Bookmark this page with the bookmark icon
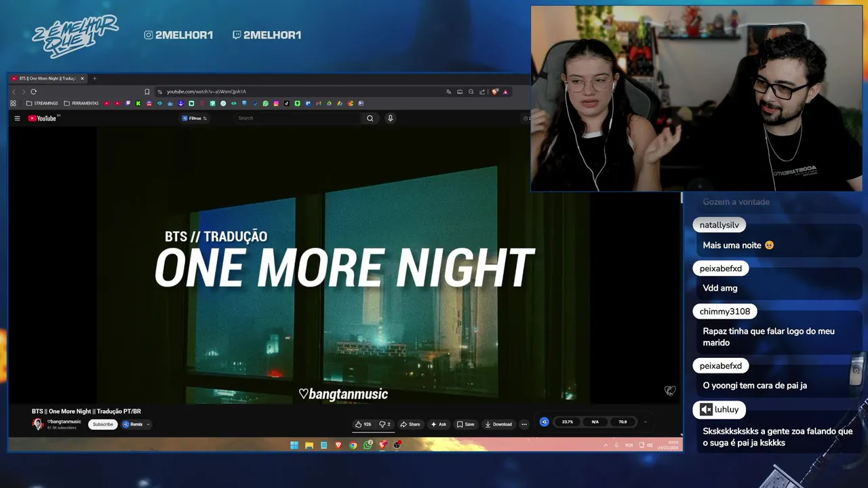868x488 pixels. click(146, 91)
